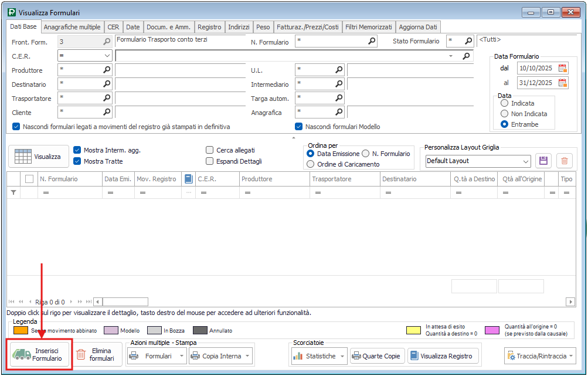
Task: Enable the Cerca allegati checkbox
Action: pos(210,150)
